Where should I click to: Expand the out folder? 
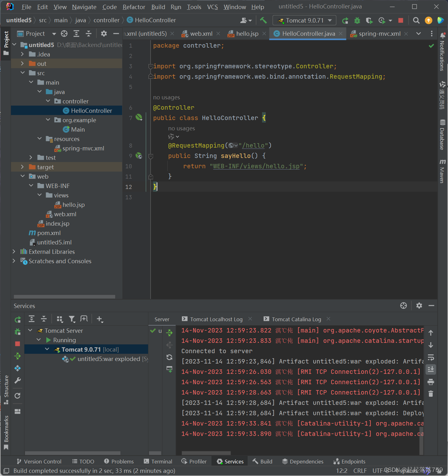point(22,64)
